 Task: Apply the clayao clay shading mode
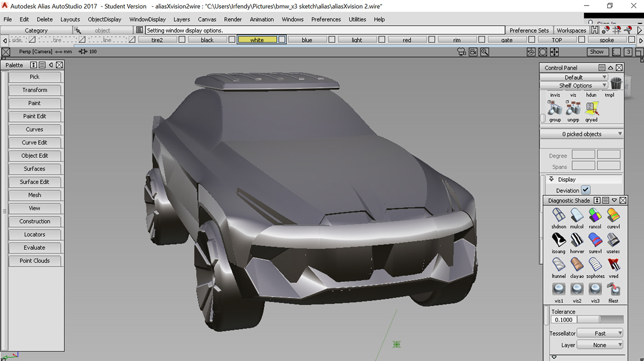577,265
